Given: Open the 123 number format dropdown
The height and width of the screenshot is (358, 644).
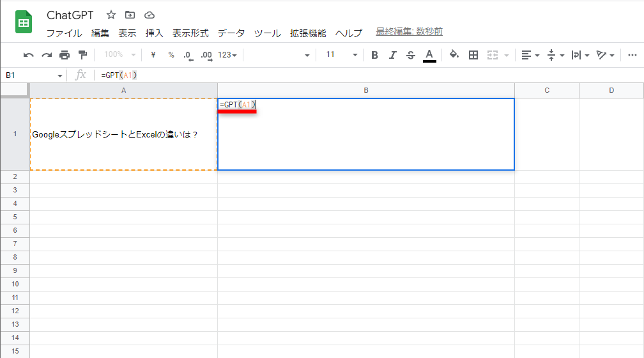Looking at the screenshot, I should click(x=227, y=55).
